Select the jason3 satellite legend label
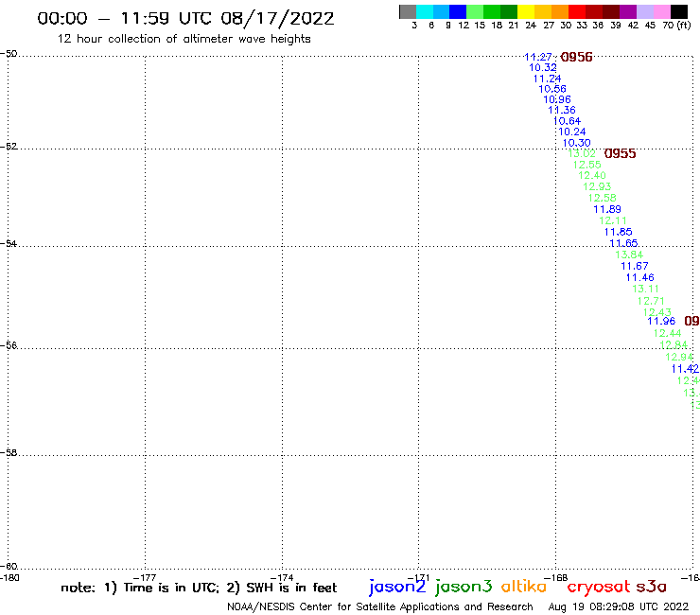 click(464, 588)
